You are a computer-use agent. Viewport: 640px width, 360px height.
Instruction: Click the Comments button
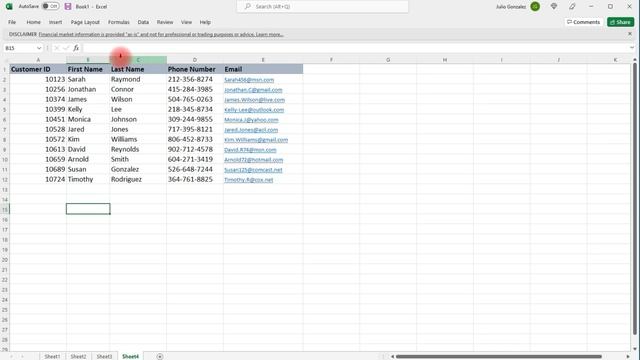[x=583, y=22]
